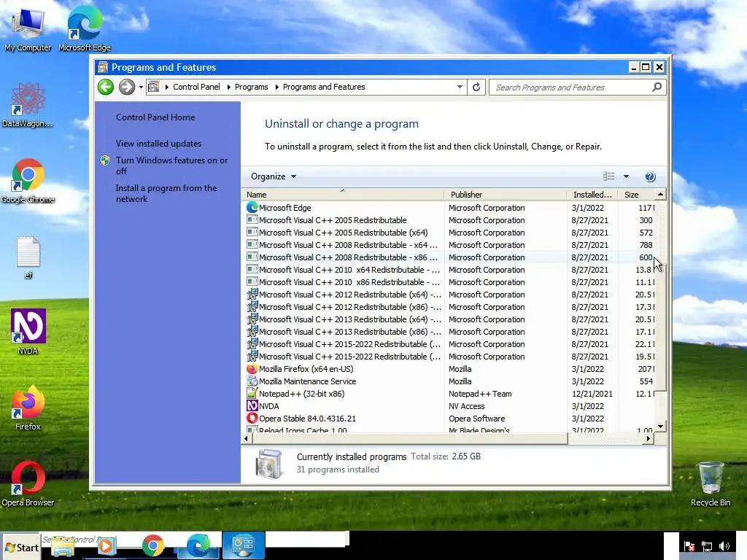This screenshot has width=747, height=560.
Task: Click horizontal scrollbar left arrow
Action: (247, 438)
